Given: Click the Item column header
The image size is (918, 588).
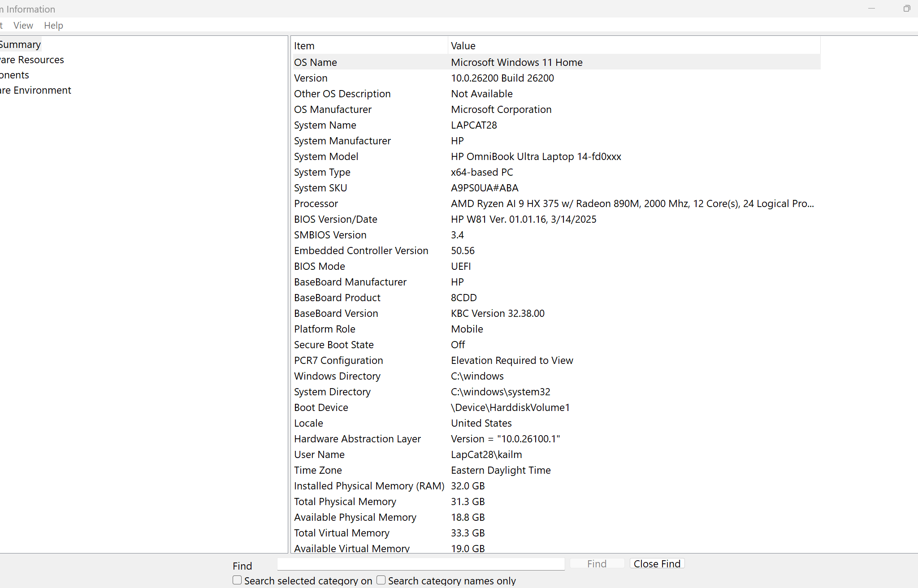Looking at the screenshot, I should pos(369,46).
